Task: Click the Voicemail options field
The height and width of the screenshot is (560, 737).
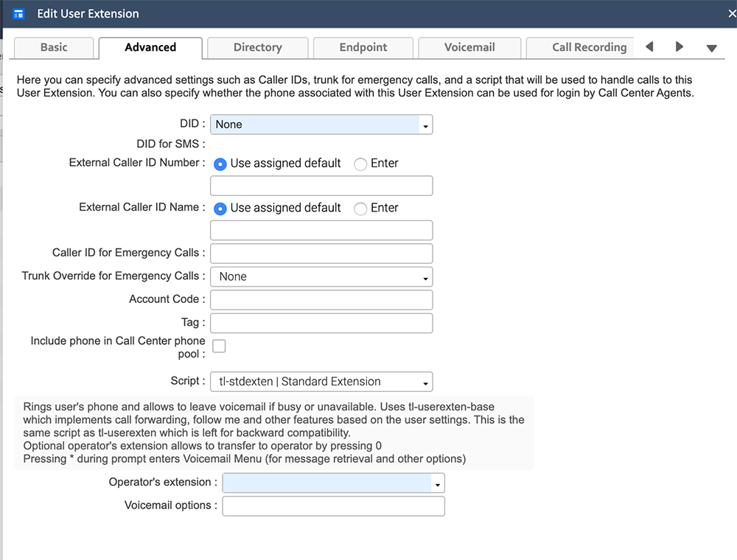Action: pos(333,506)
